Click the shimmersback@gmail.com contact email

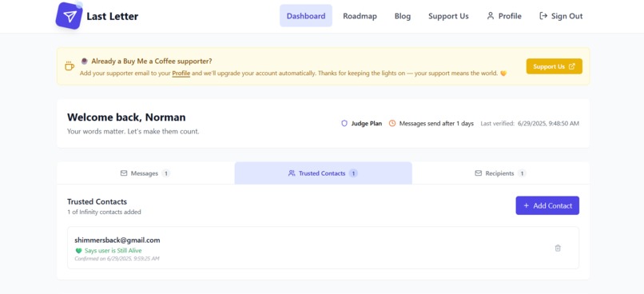(117, 240)
